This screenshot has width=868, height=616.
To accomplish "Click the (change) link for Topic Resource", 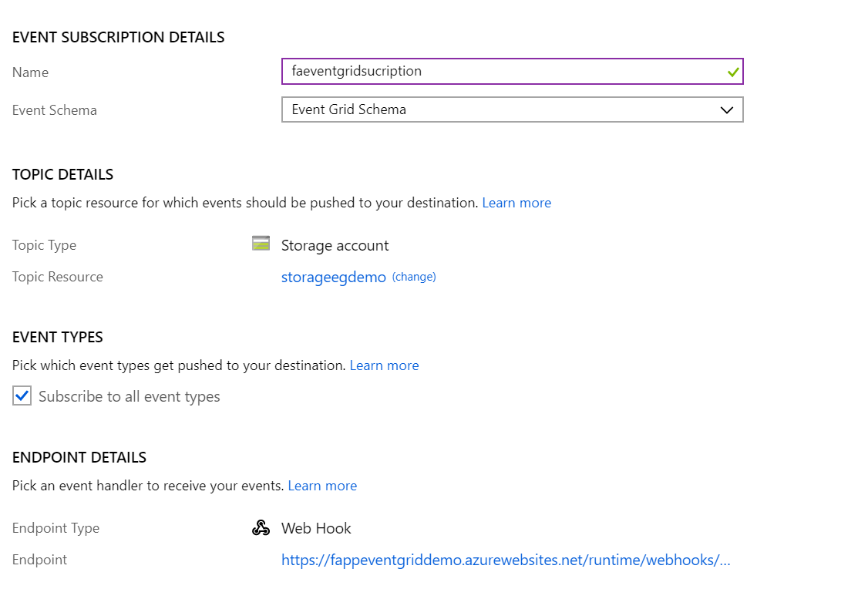I will click(414, 277).
